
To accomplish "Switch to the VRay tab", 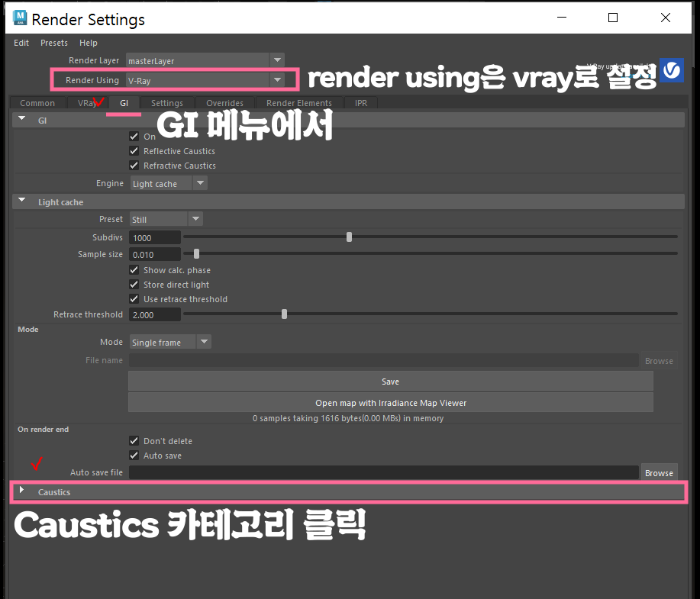I will point(88,103).
